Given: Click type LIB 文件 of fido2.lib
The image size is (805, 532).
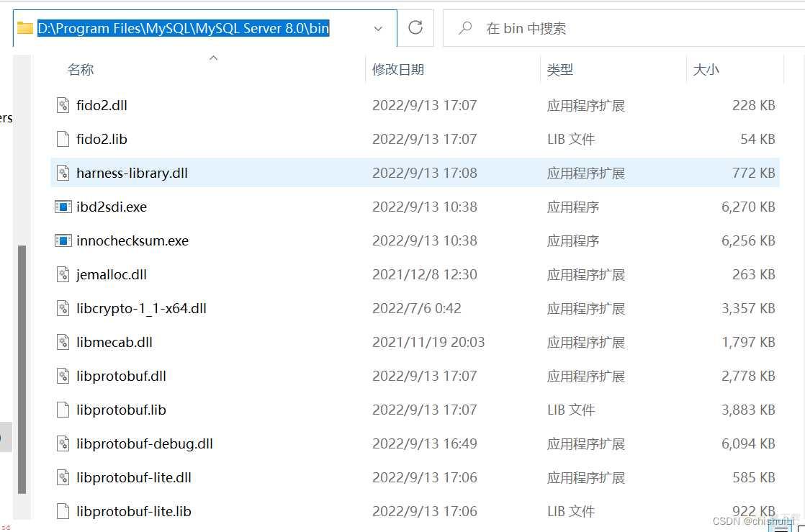Looking at the screenshot, I should [x=571, y=139].
